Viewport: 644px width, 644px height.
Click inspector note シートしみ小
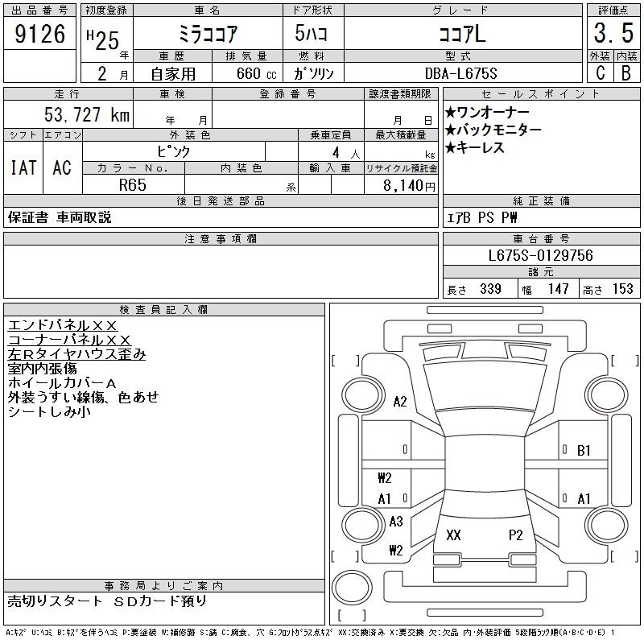(48, 411)
